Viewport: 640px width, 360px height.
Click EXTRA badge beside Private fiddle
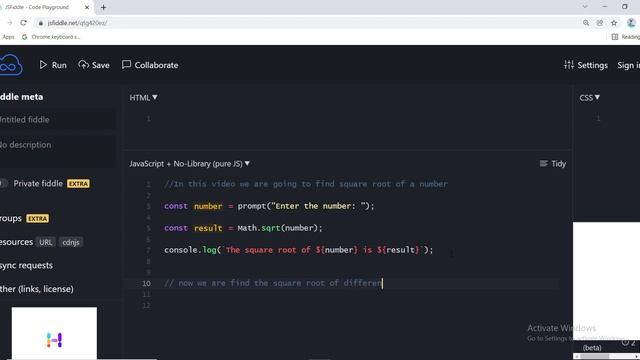pyautogui.click(x=78, y=184)
